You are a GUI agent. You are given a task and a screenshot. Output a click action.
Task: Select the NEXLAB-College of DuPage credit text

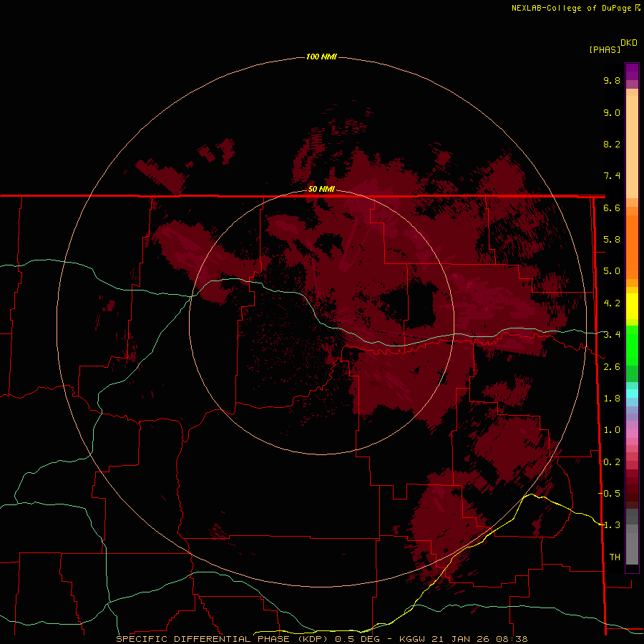point(572,8)
